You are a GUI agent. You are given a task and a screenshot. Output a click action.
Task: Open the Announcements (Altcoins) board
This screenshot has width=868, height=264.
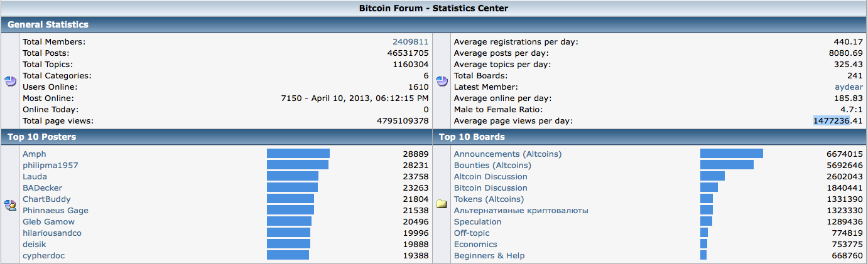(507, 154)
